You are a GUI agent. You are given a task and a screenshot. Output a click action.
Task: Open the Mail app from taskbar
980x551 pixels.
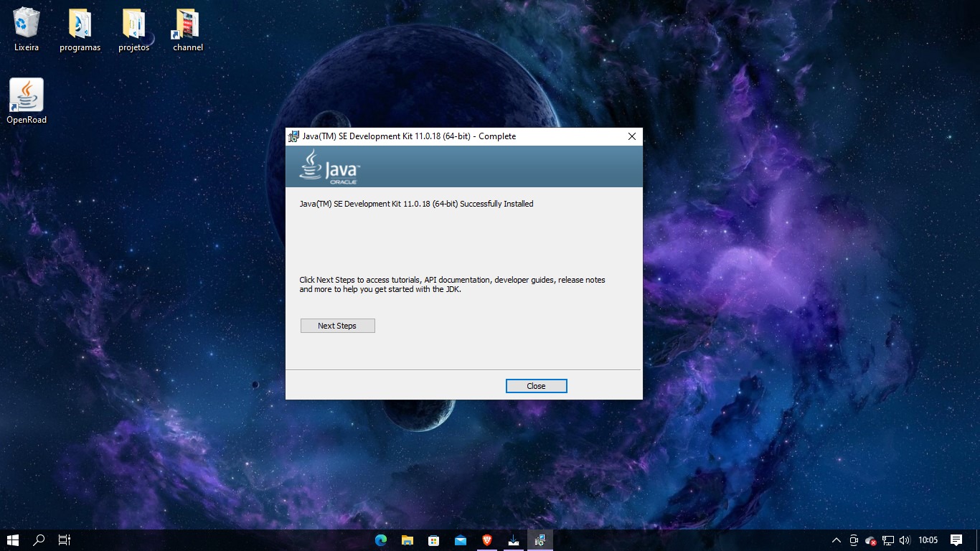[x=461, y=540]
